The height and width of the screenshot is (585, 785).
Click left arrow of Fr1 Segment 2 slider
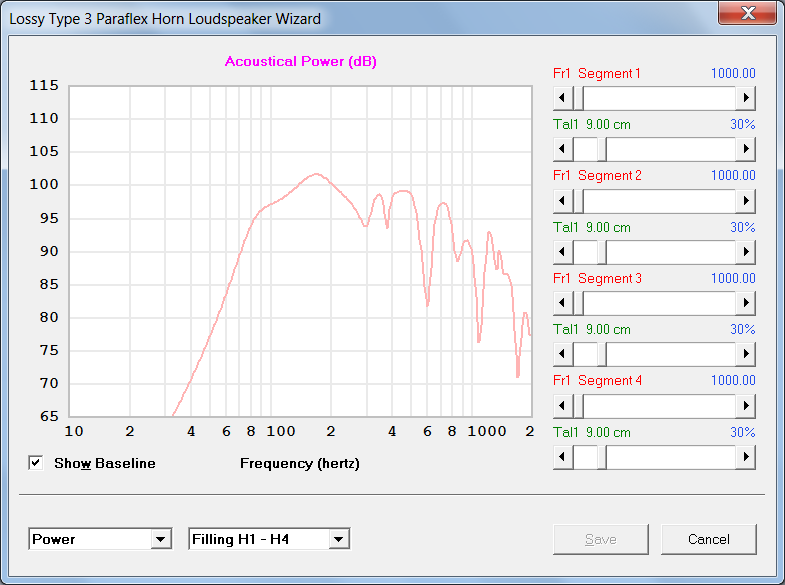563,201
